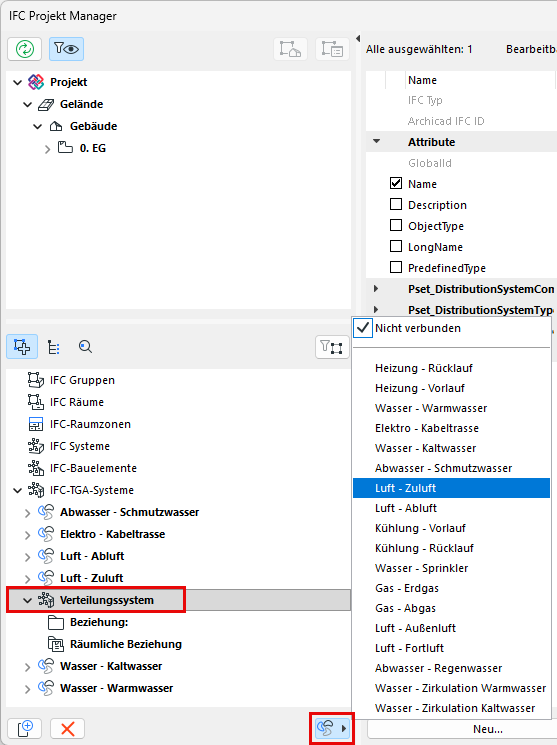Click the show-in-list toolbar icon beside it
This screenshot has height=745, width=557.
tap(332, 49)
